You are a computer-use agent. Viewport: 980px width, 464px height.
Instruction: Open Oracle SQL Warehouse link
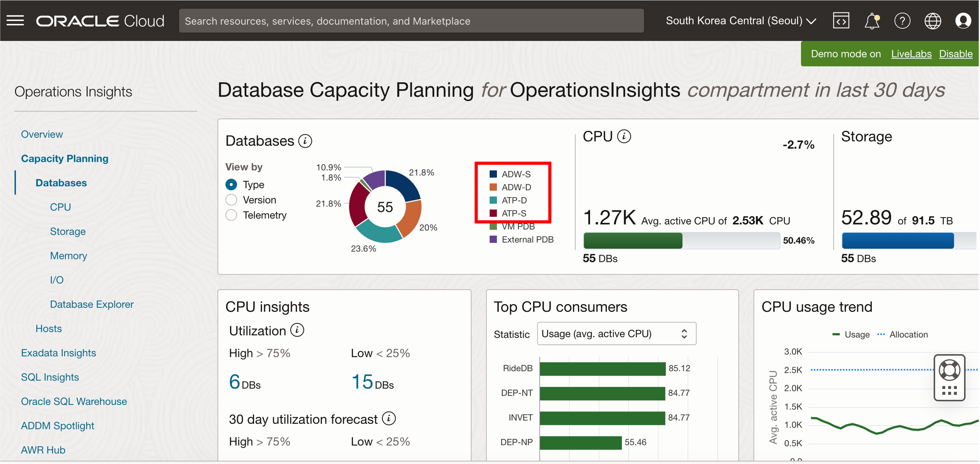click(74, 402)
